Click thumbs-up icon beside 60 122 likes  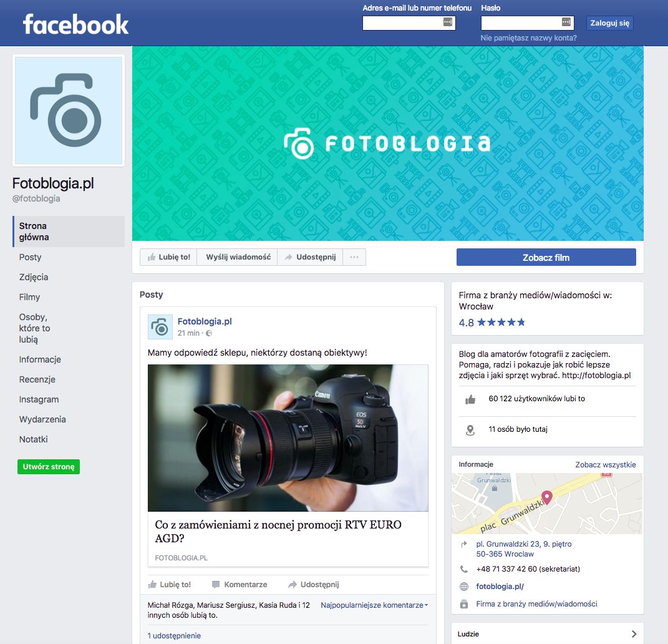coord(470,399)
